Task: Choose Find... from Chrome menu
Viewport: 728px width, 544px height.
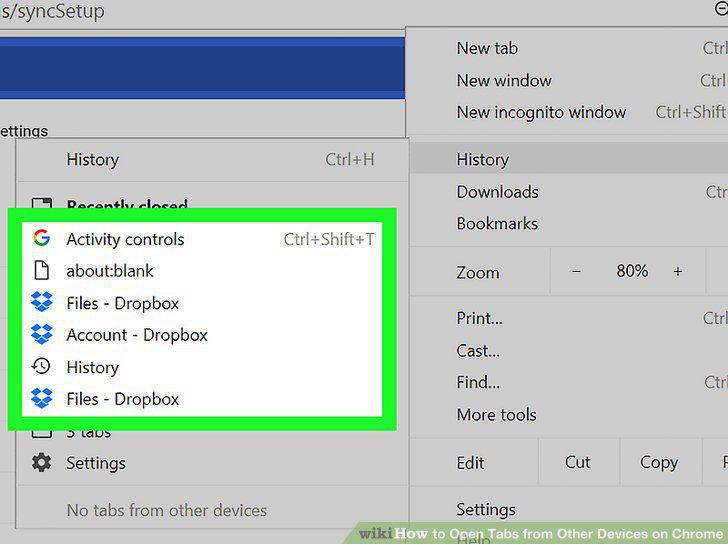Action: [x=569, y=382]
